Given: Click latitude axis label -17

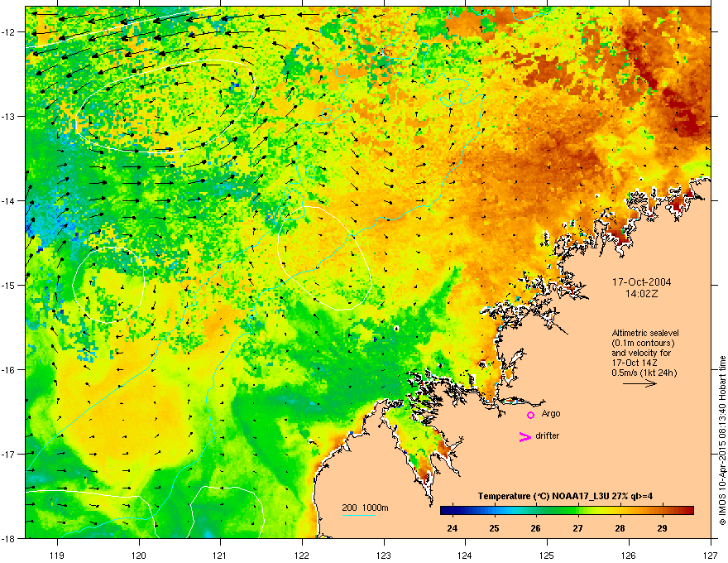Looking at the screenshot, I should 9,454.
